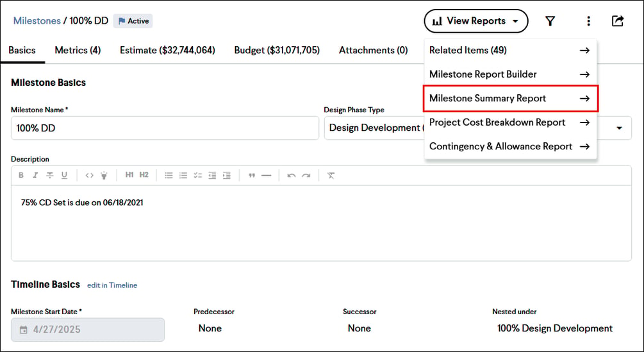
Task: Open Milestone Report Builder
Action: point(509,74)
